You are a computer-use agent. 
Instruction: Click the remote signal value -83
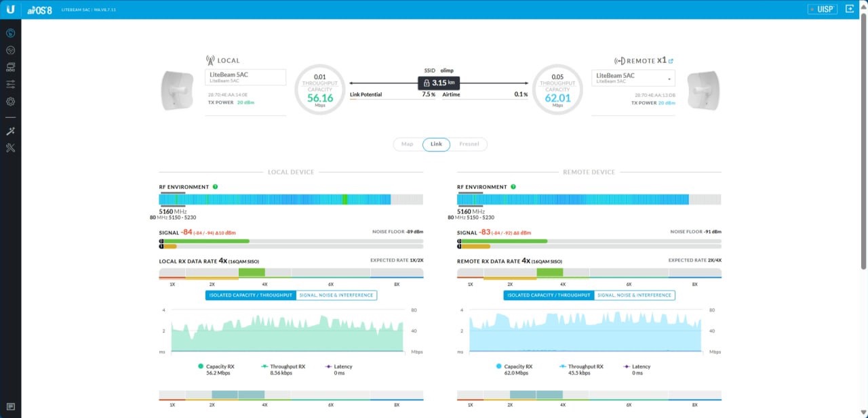[485, 232]
